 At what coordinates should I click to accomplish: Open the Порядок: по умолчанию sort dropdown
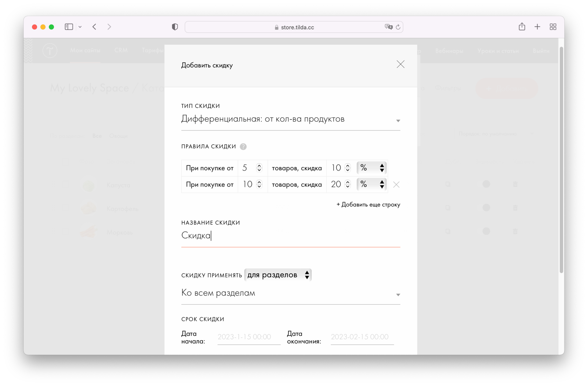tap(496, 134)
